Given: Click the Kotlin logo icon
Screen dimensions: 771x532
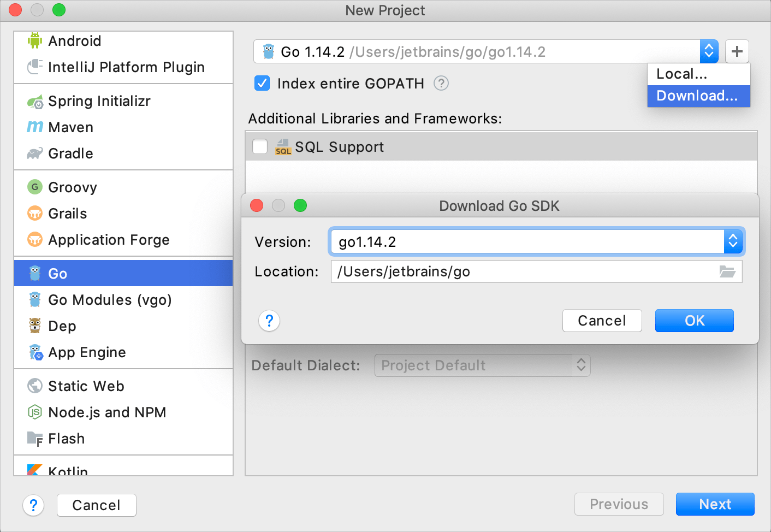Looking at the screenshot, I should 35,470.
